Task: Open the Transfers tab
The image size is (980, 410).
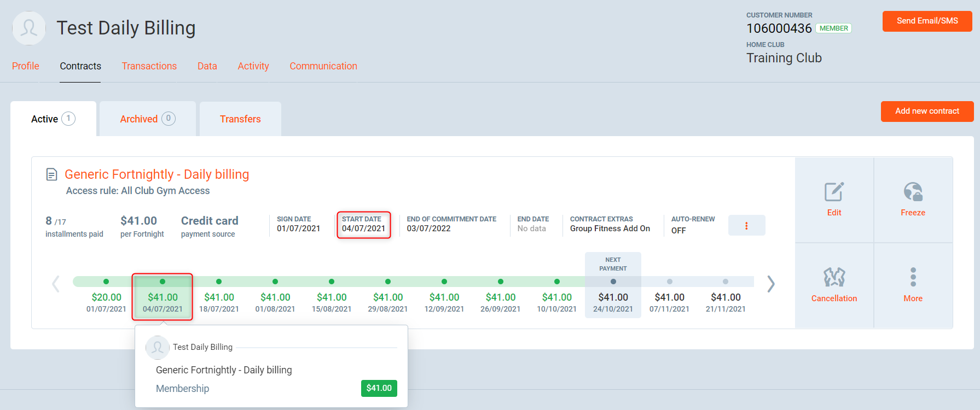Action: click(x=240, y=119)
